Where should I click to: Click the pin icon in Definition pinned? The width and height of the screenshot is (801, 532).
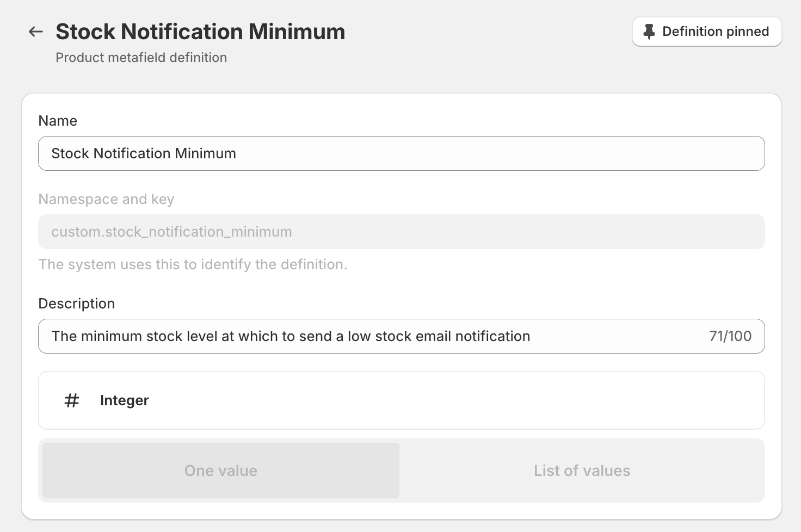649,32
